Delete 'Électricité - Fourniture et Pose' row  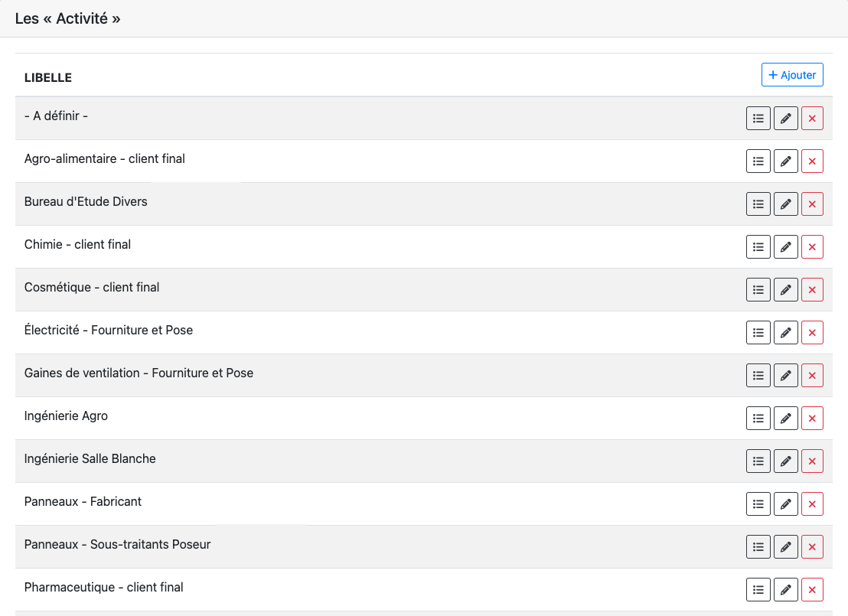[x=812, y=333]
